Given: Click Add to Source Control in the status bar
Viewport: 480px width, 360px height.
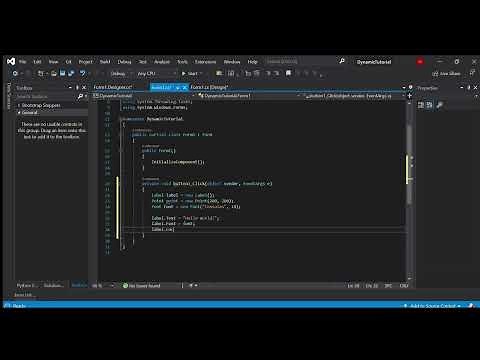Looking at the screenshot, I should (433, 306).
